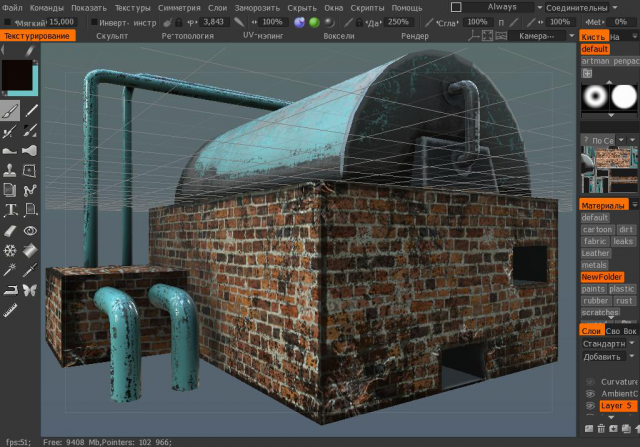Click the snowflake freeze tool icon
The height and width of the screenshot is (447, 640).
point(10,250)
